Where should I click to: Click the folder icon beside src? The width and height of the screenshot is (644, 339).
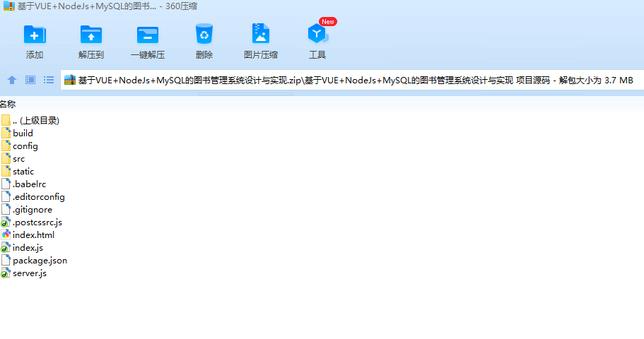coord(6,158)
